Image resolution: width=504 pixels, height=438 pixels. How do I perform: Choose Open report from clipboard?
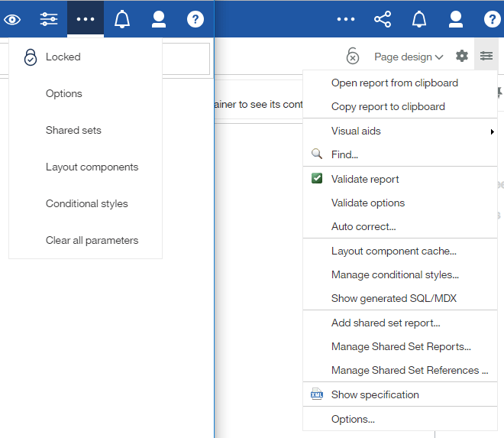[400, 83]
